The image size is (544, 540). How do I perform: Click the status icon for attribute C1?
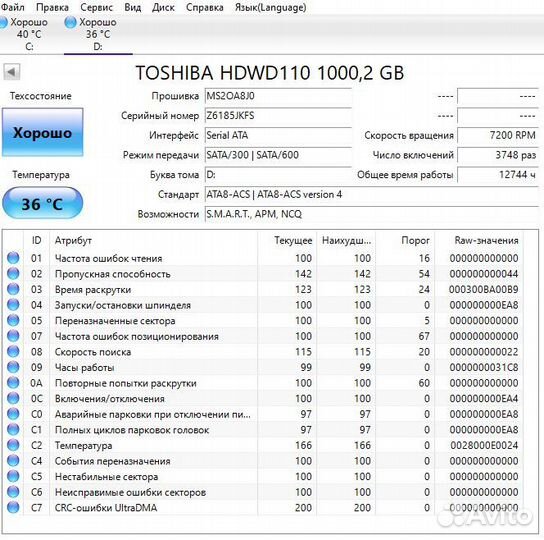(x=13, y=430)
